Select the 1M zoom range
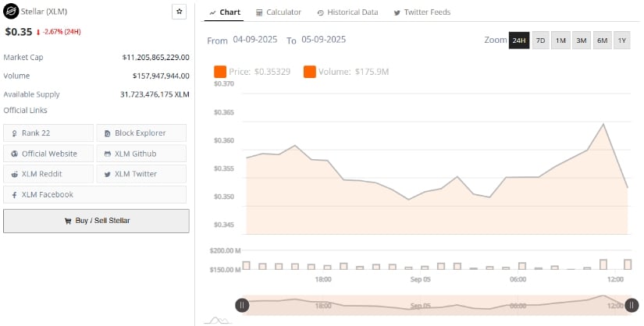 point(560,41)
